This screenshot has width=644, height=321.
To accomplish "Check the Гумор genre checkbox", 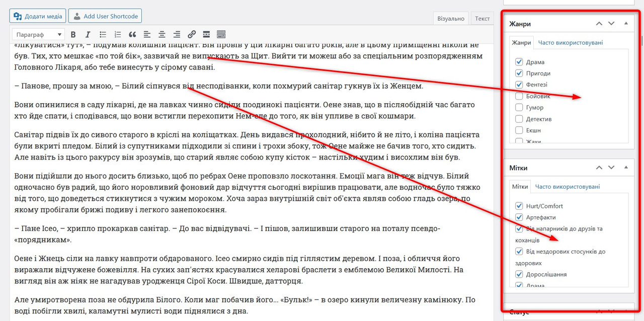I will [519, 107].
